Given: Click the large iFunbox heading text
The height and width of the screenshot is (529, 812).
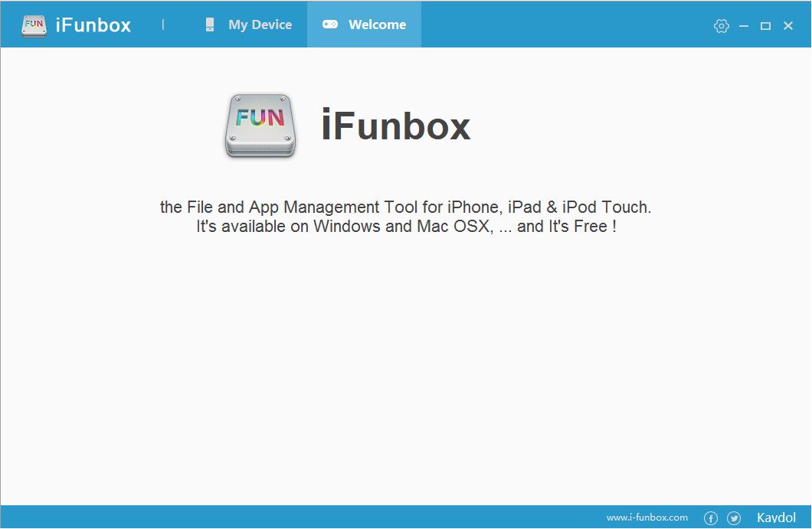Looking at the screenshot, I should tap(395, 125).
